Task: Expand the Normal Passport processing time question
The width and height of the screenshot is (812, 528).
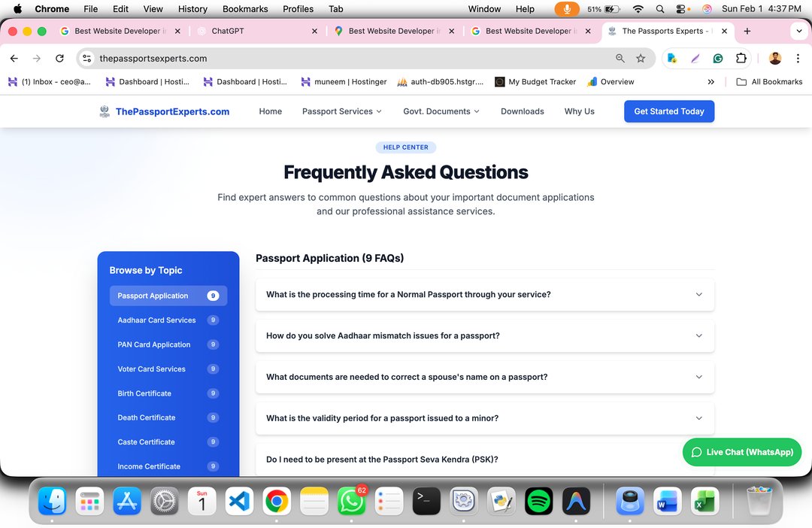Action: (484, 295)
